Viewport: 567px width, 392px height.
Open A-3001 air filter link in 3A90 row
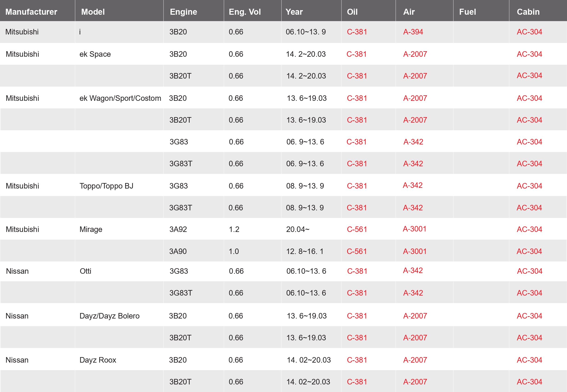click(415, 251)
